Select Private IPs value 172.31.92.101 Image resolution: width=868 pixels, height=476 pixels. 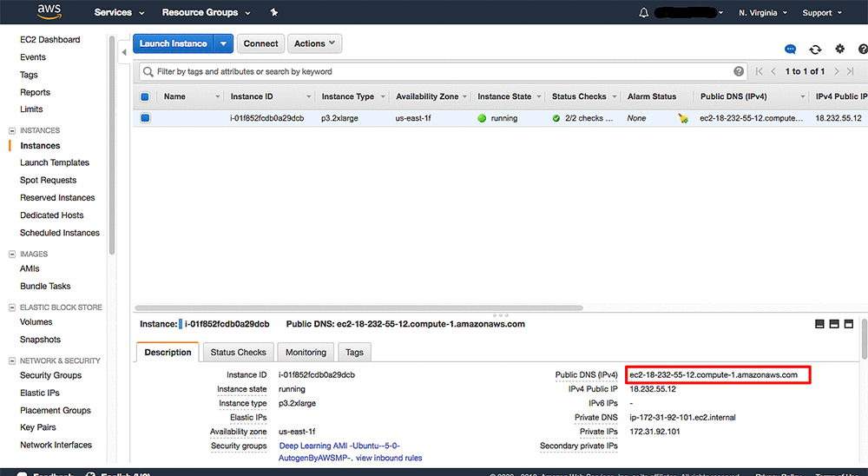pyautogui.click(x=654, y=432)
